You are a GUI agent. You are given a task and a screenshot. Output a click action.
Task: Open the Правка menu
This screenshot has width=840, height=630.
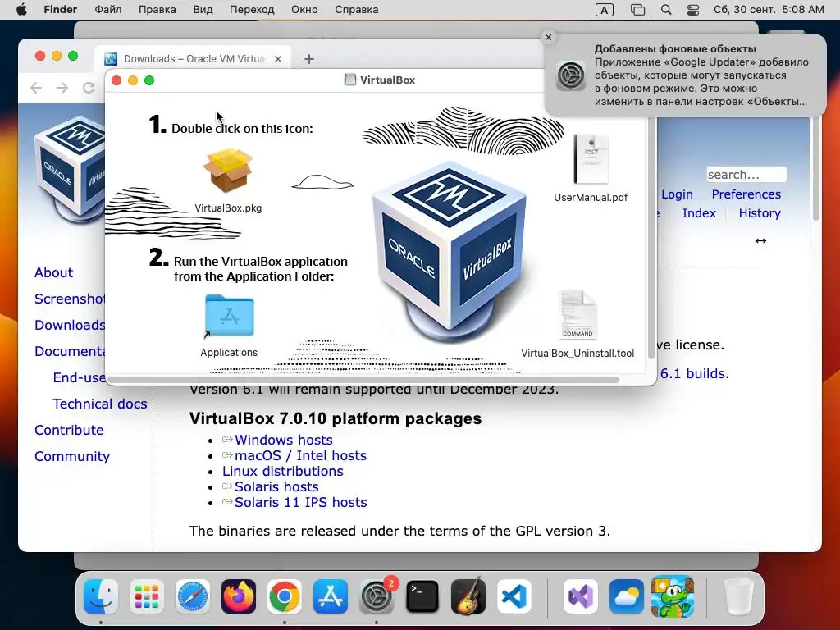tap(157, 10)
